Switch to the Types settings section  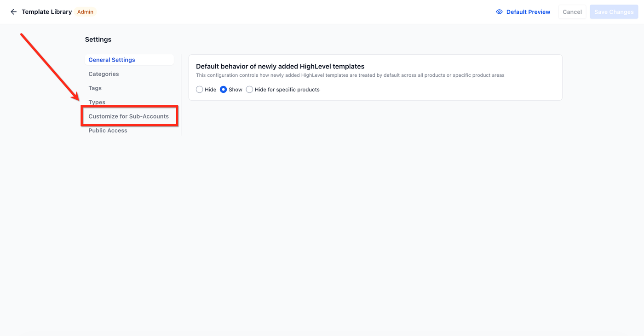pyautogui.click(x=97, y=102)
